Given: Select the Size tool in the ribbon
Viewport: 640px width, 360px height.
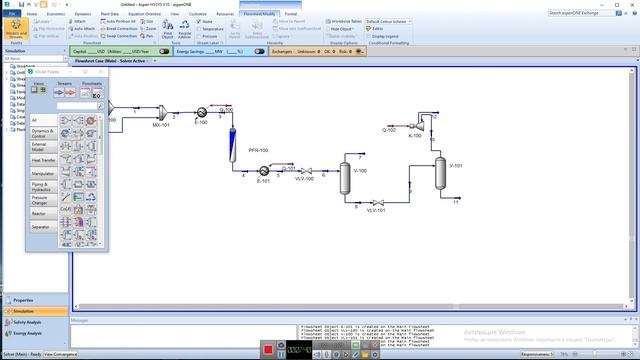Looking at the screenshot, I should [x=147, y=21].
